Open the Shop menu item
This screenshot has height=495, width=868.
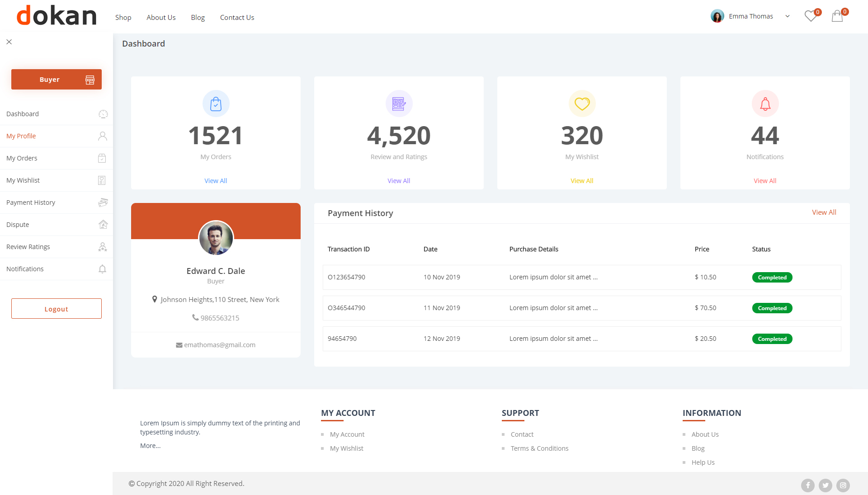(x=123, y=18)
